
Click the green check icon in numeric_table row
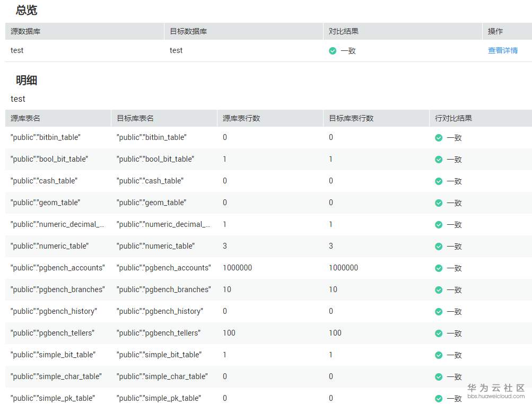(x=439, y=246)
